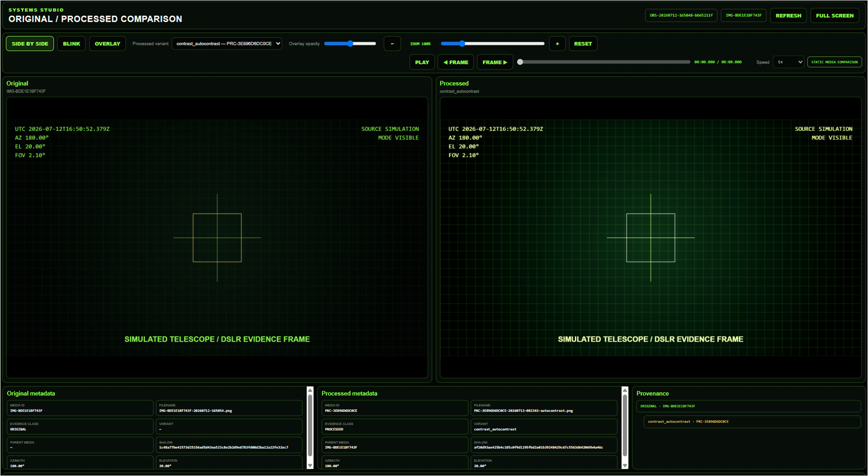Click the Original panel heading
The width and height of the screenshot is (868, 476).
click(17, 83)
